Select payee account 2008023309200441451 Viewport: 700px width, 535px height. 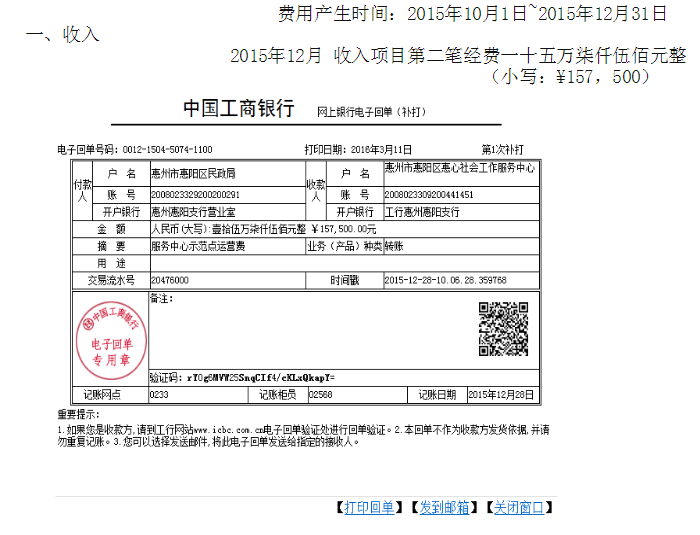pos(429,195)
